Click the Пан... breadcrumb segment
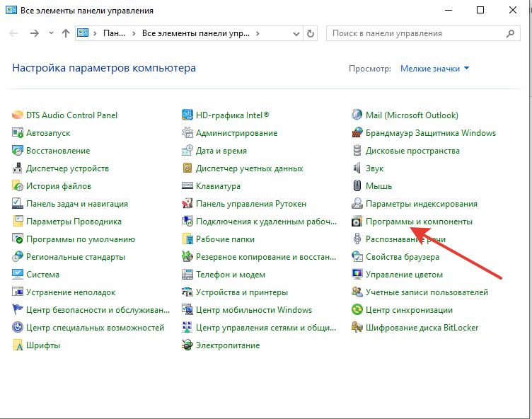Screen dimensions: 532x419 click(114, 33)
